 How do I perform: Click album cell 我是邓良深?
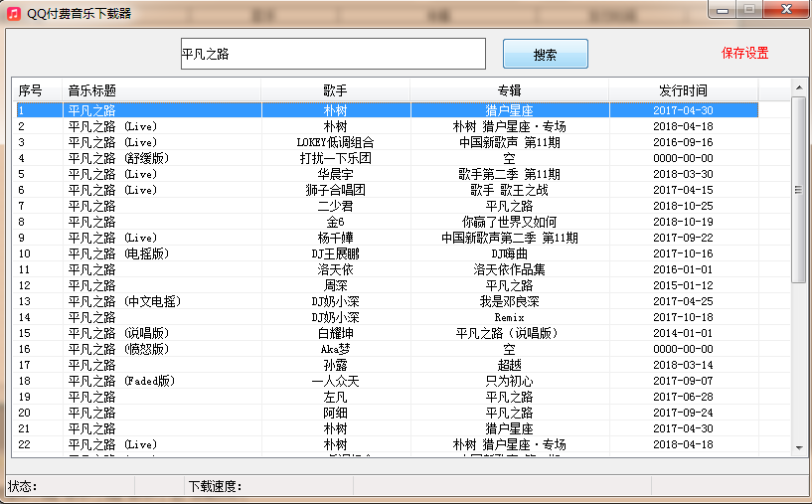tap(510, 301)
